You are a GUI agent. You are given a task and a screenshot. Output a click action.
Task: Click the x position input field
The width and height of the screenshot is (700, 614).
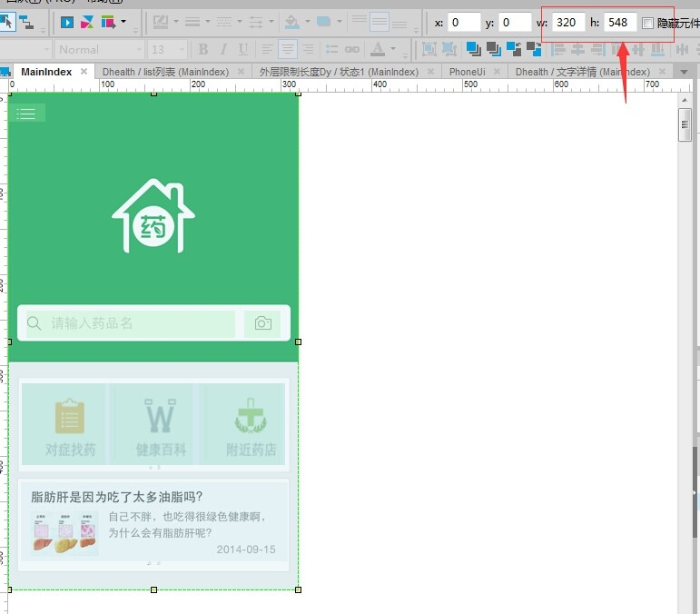point(464,23)
